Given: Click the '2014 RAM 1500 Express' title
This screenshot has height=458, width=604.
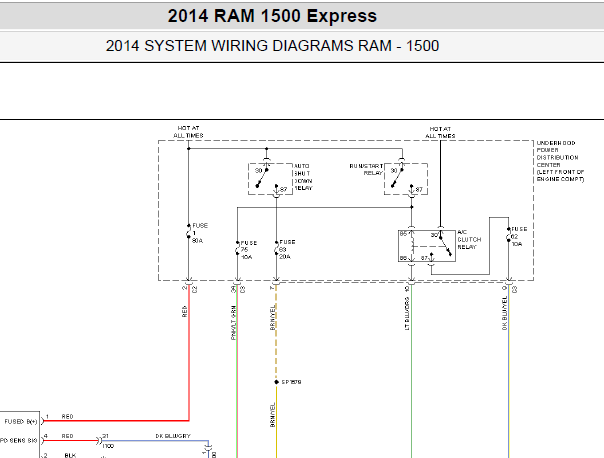Looking at the screenshot, I should (272, 16).
